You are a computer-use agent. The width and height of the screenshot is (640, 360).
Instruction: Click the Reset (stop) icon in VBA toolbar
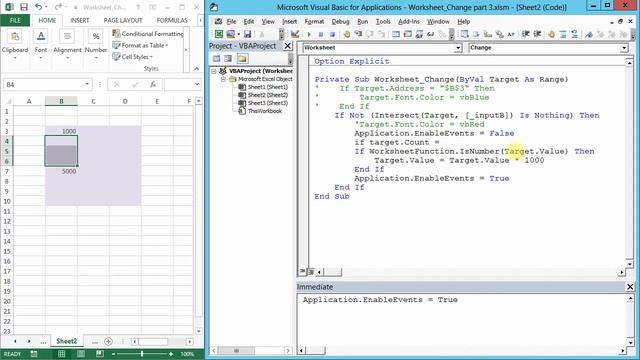click(x=332, y=34)
